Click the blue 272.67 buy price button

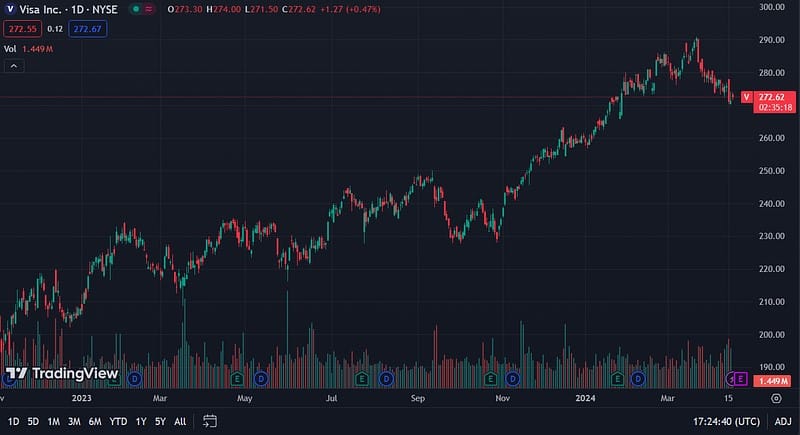87,29
